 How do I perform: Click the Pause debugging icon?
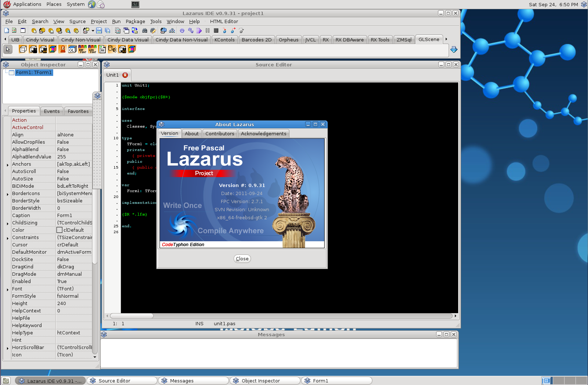click(208, 30)
